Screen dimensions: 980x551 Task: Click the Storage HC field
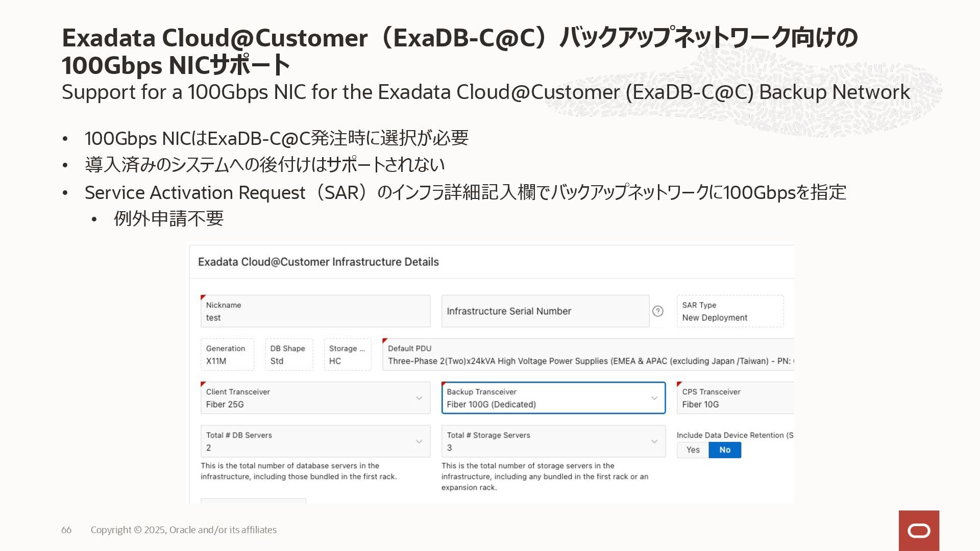pos(347,355)
